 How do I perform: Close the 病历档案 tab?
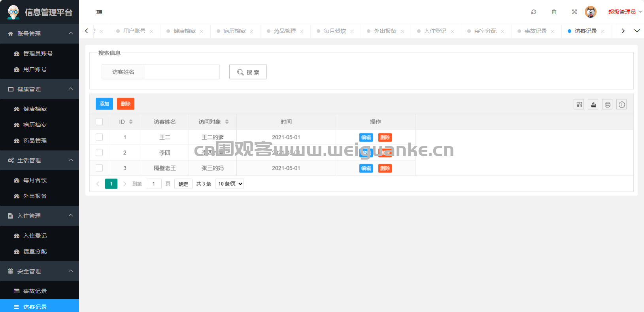coord(252,31)
